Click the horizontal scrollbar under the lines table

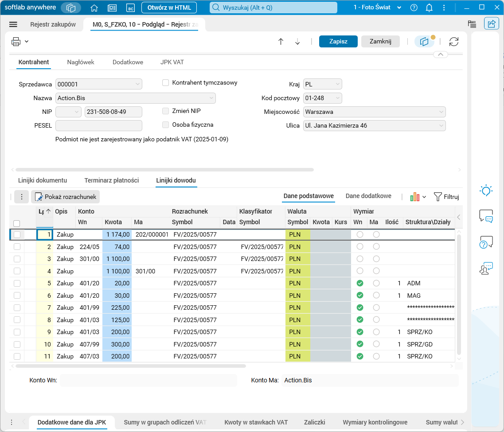[x=131, y=366]
